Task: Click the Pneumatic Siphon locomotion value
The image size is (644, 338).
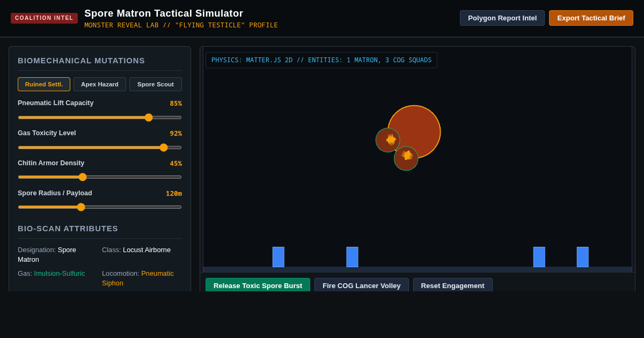Action: click(x=138, y=278)
